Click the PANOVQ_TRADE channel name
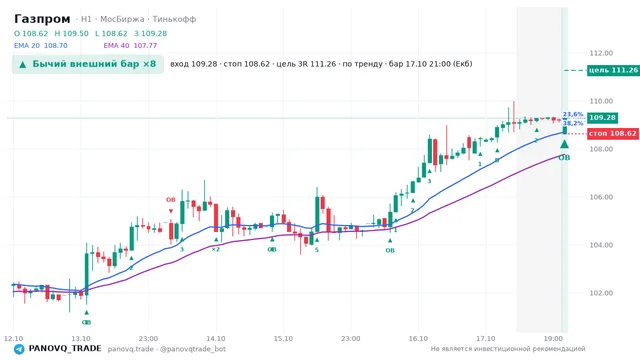The image size is (640, 360). (65, 349)
